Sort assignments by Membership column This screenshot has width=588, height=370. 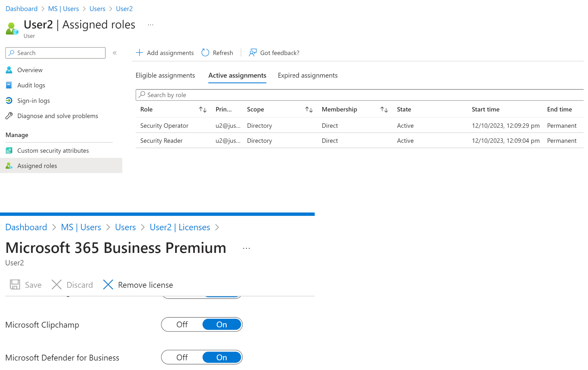(384, 109)
